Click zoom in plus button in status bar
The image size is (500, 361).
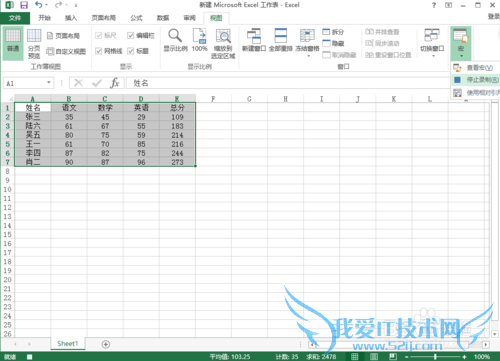(464, 357)
